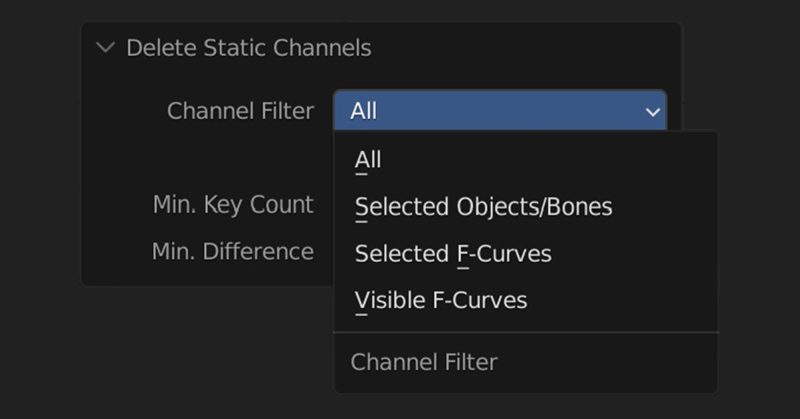Click the Delete Static Channels panel title
Viewport: 800px width, 419px height.
(248, 48)
